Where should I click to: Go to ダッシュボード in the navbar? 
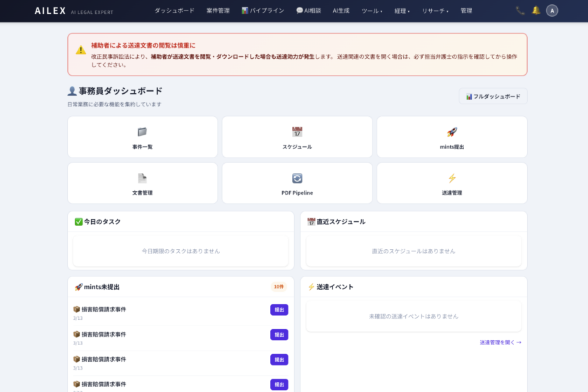tap(174, 11)
